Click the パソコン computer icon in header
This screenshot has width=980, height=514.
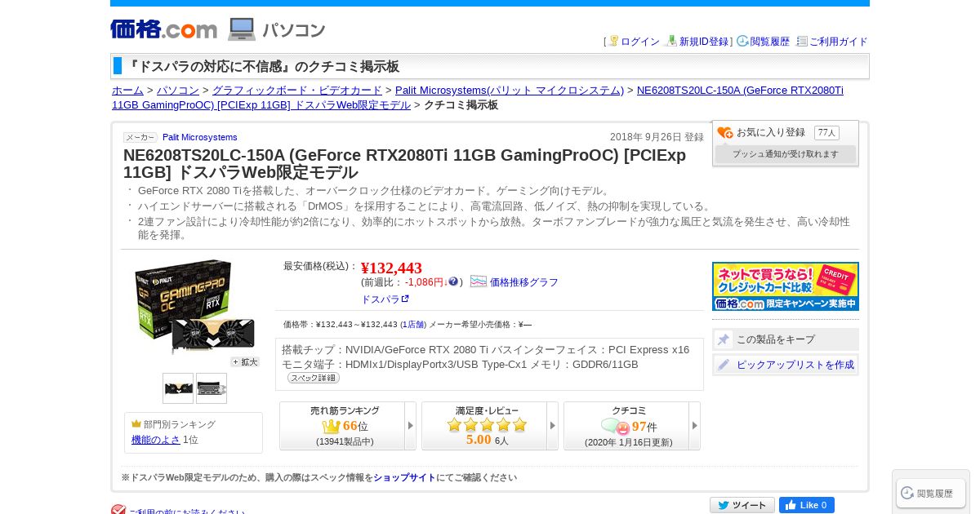point(242,29)
